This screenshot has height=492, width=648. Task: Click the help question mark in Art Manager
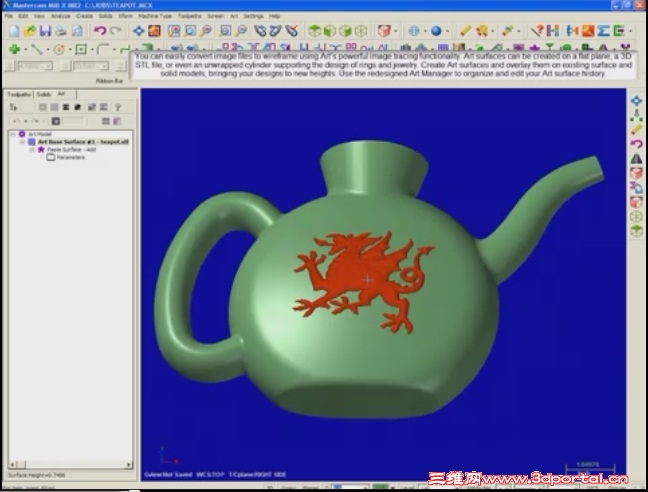118,107
